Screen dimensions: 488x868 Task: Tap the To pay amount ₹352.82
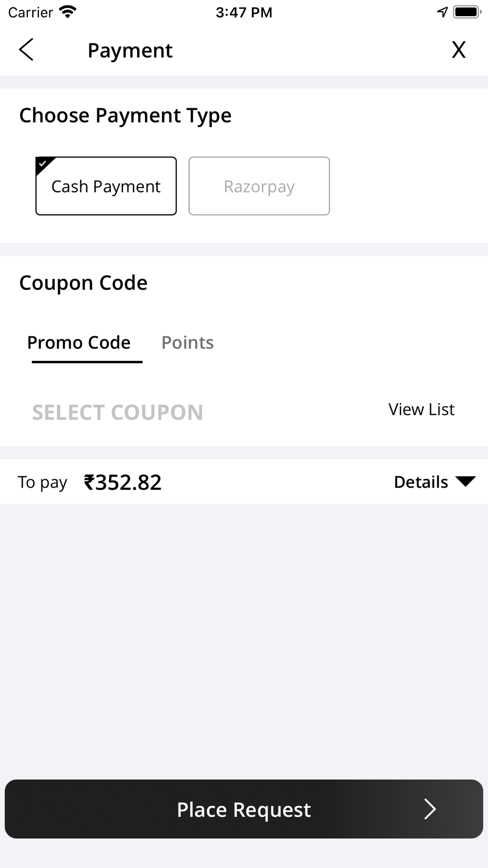click(x=122, y=482)
